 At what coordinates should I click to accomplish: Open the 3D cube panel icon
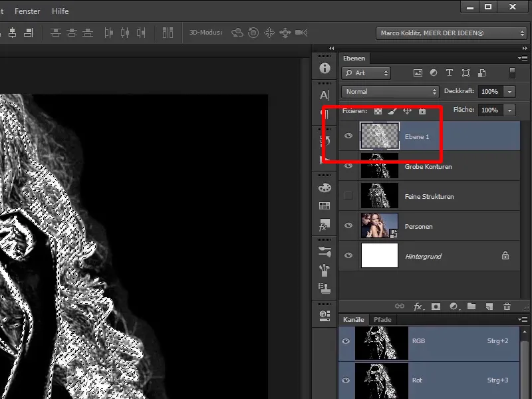click(325, 315)
